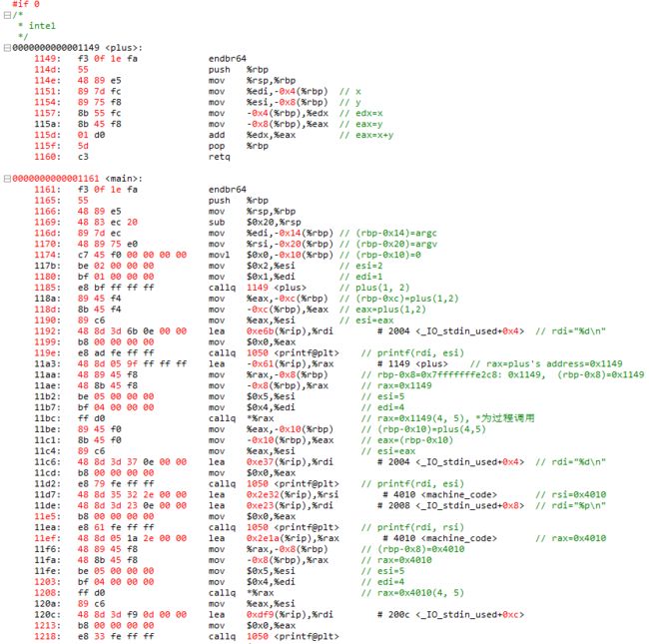Click the "// edx=x" comment
Image resolution: width=649 pixels, height=644 pixels.
[360, 114]
